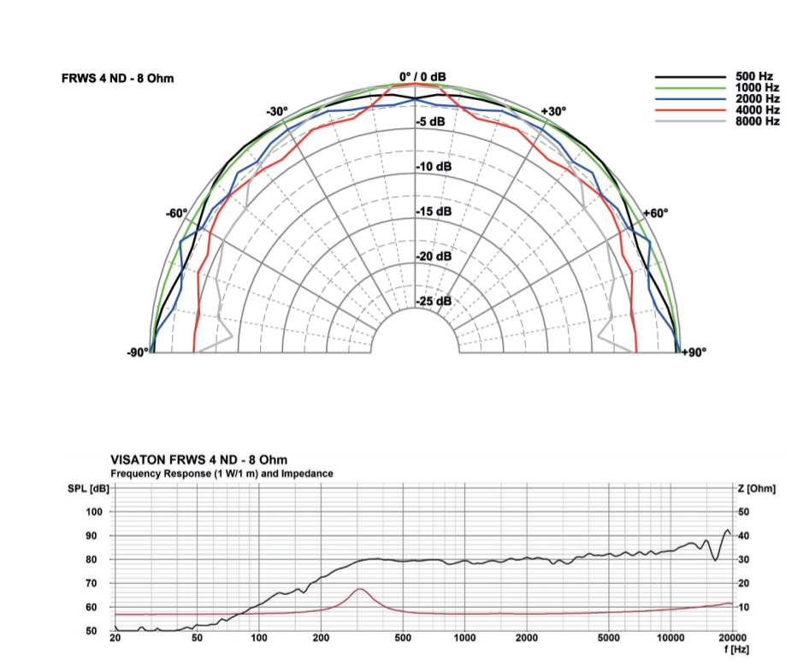Click the gray 8000 Hz legend line
This screenshot has width=809, height=672.
pos(687,121)
